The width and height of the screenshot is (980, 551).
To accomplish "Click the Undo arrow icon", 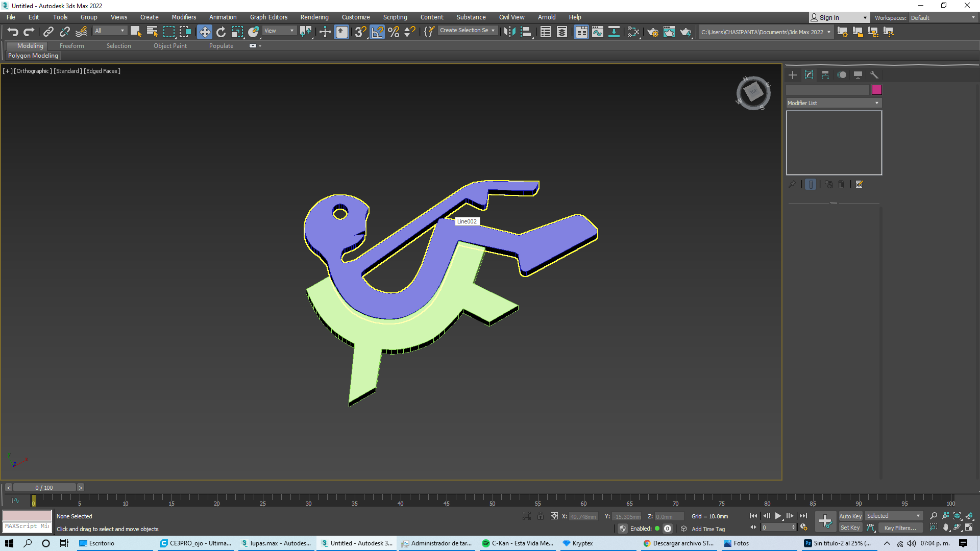I will coord(13,32).
